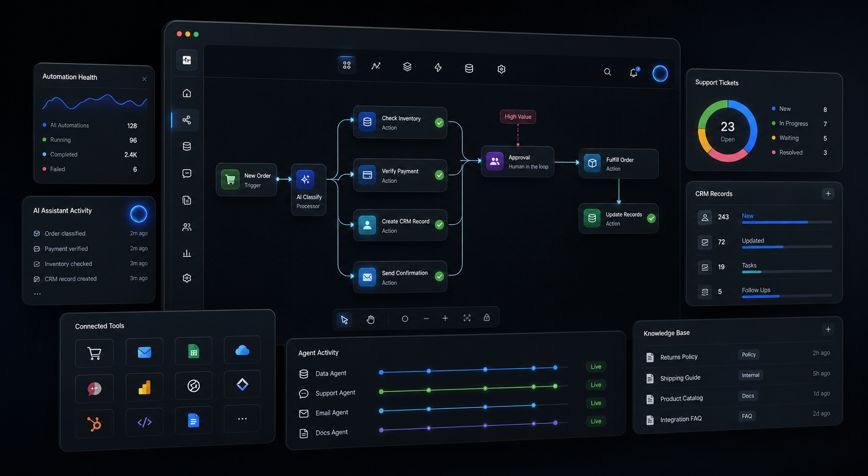Select the pointer cursor tool

(345, 320)
